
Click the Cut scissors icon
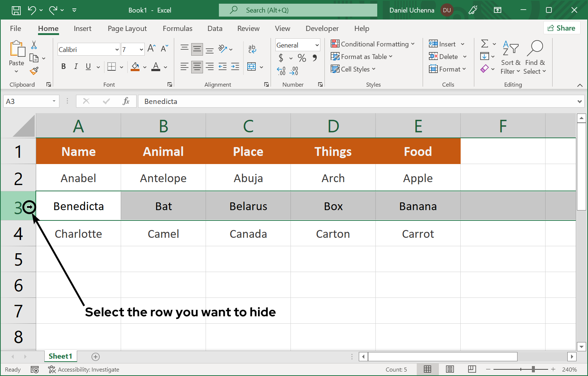click(34, 45)
